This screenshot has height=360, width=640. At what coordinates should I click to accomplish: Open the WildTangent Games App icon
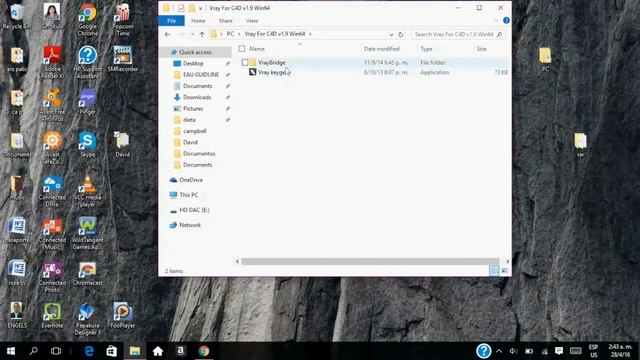pyautogui.click(x=87, y=233)
